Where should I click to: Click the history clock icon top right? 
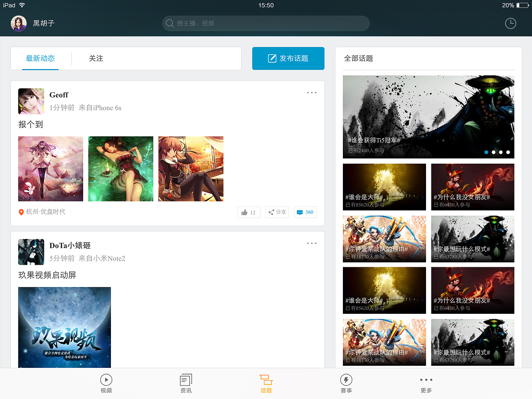[x=510, y=23]
